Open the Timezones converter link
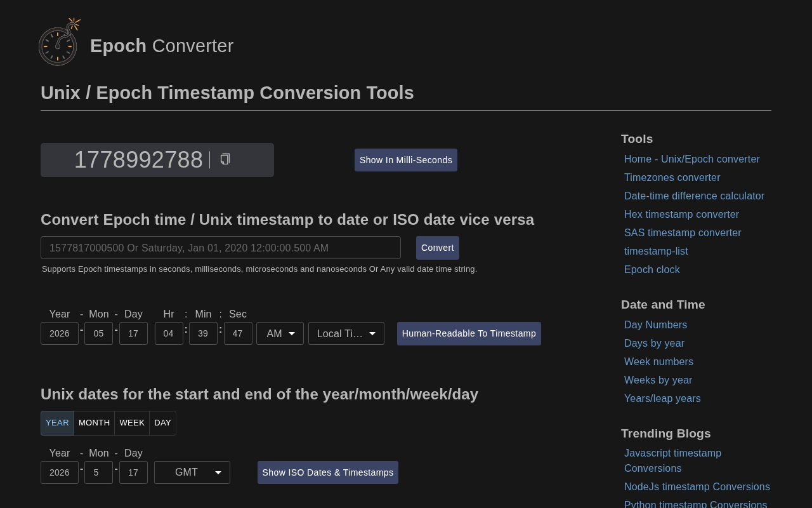Screen dimensions: 812x508 672,178
